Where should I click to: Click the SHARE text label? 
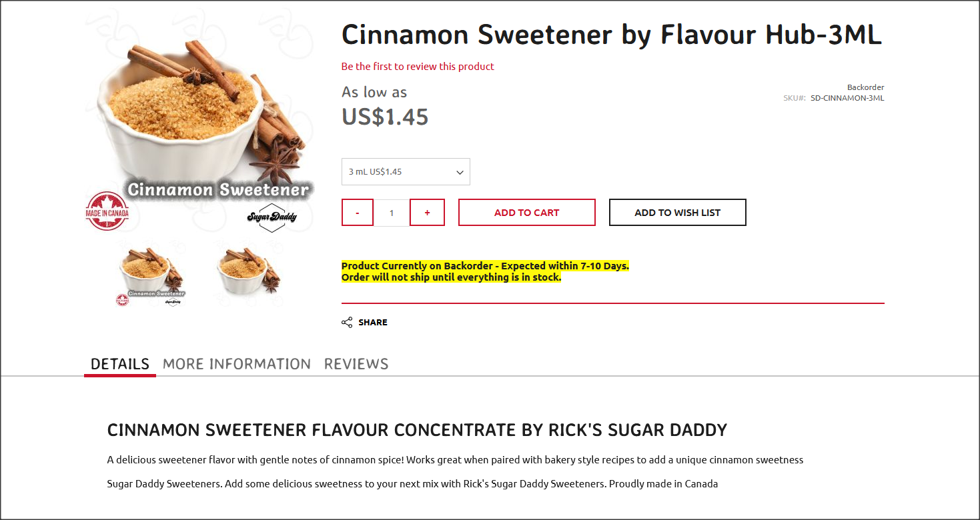[x=373, y=323]
